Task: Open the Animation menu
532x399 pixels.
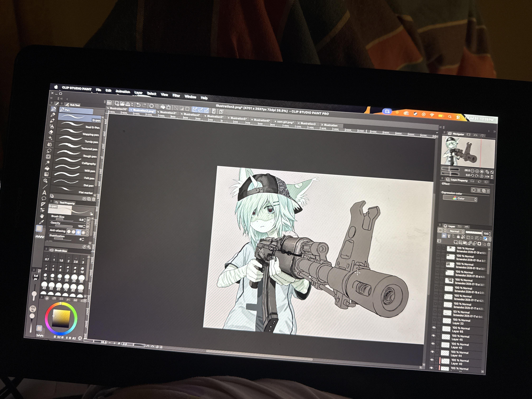Action: pos(123,92)
